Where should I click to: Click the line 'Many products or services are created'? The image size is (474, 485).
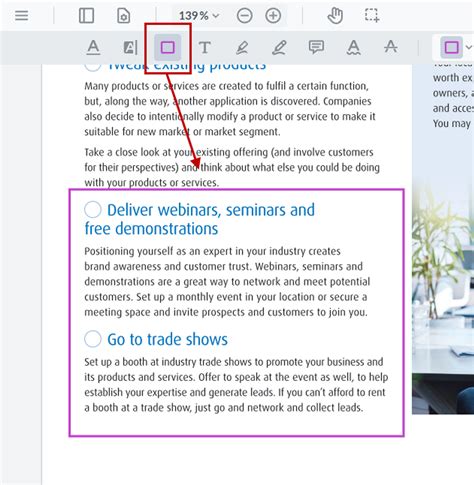coord(226,86)
